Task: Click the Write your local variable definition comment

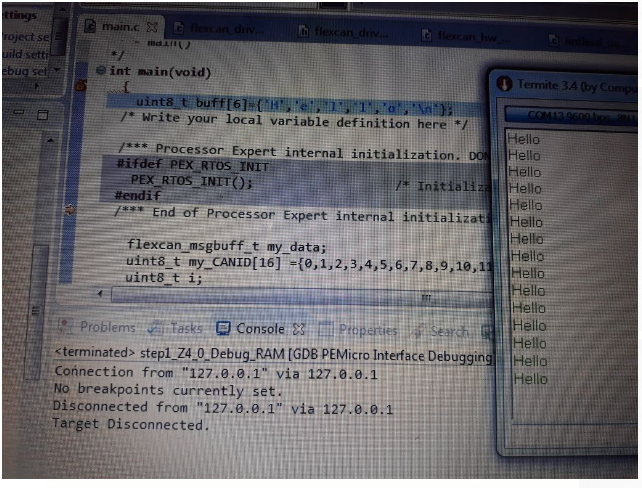Action: pos(294,121)
